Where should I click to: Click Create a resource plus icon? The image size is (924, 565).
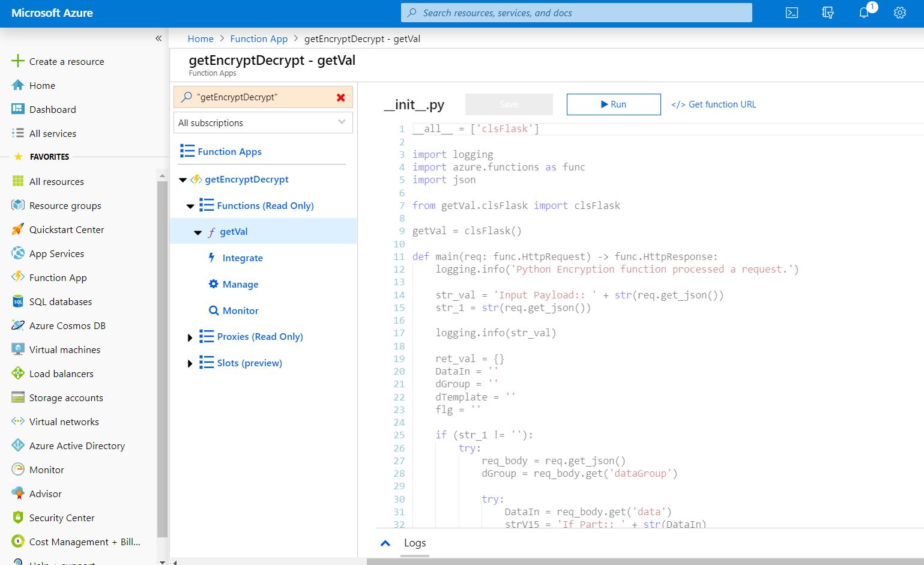17,61
